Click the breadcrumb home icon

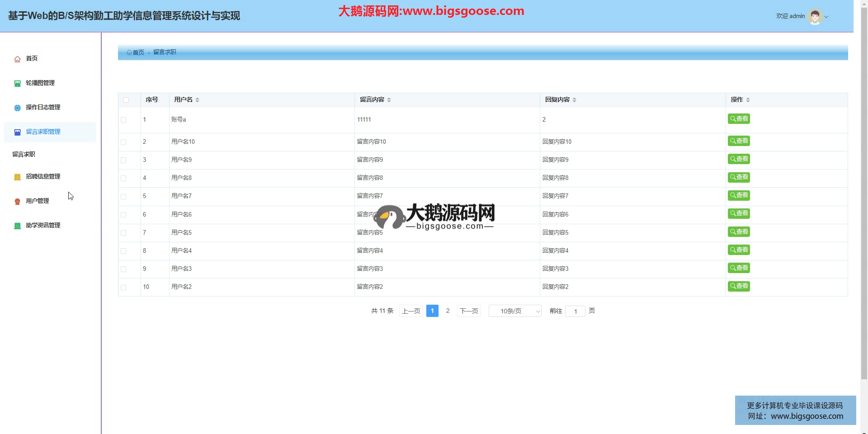(x=129, y=52)
